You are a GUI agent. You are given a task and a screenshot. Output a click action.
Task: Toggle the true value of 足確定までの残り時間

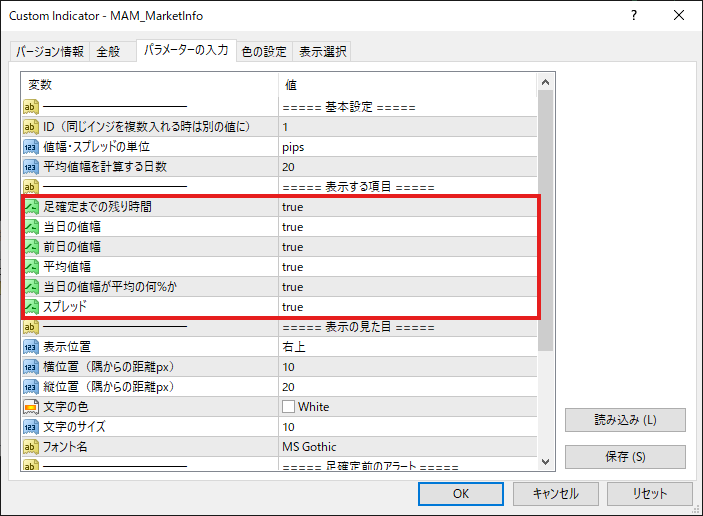tap(408, 207)
